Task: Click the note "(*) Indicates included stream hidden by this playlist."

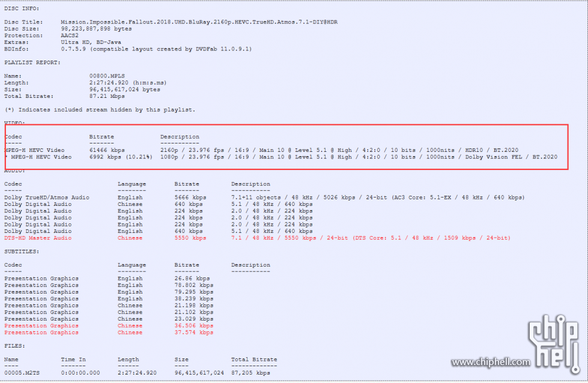Action: click(x=100, y=110)
